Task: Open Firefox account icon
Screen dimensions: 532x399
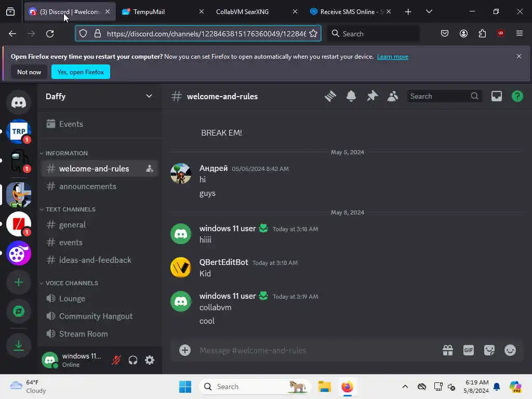Action: point(463,33)
